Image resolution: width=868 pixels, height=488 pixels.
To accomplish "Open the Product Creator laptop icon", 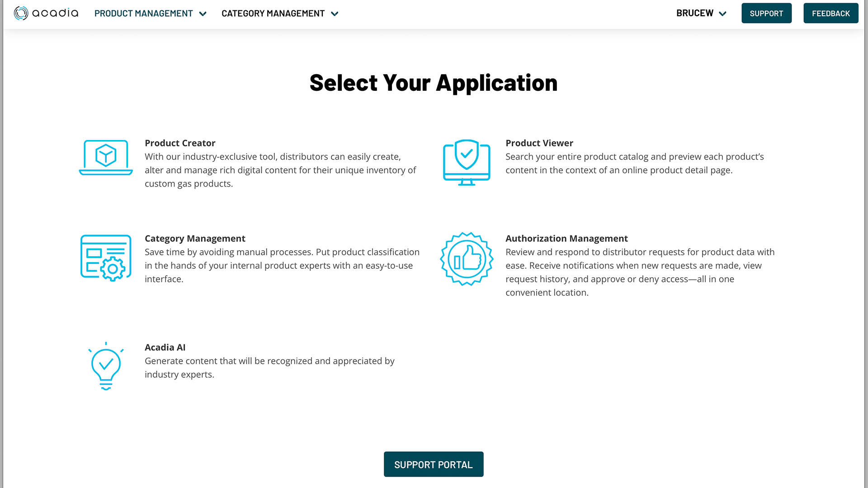I will (106, 157).
